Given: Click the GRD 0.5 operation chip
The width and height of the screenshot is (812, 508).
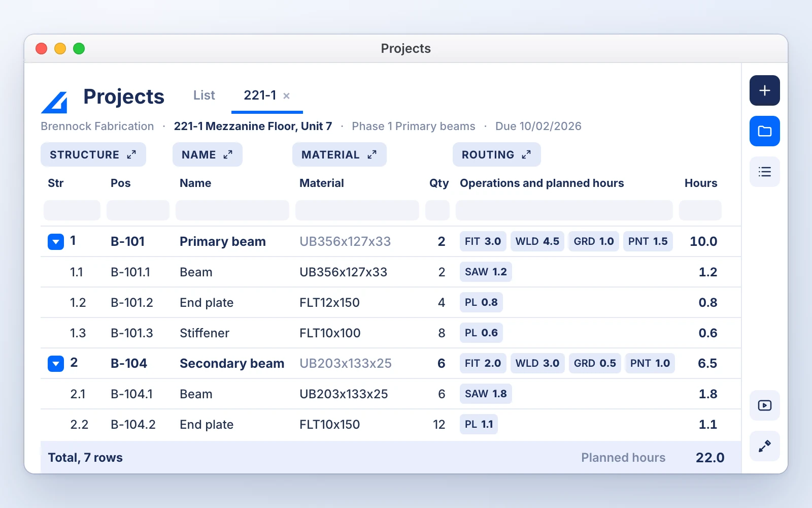Looking at the screenshot, I should tap(595, 363).
